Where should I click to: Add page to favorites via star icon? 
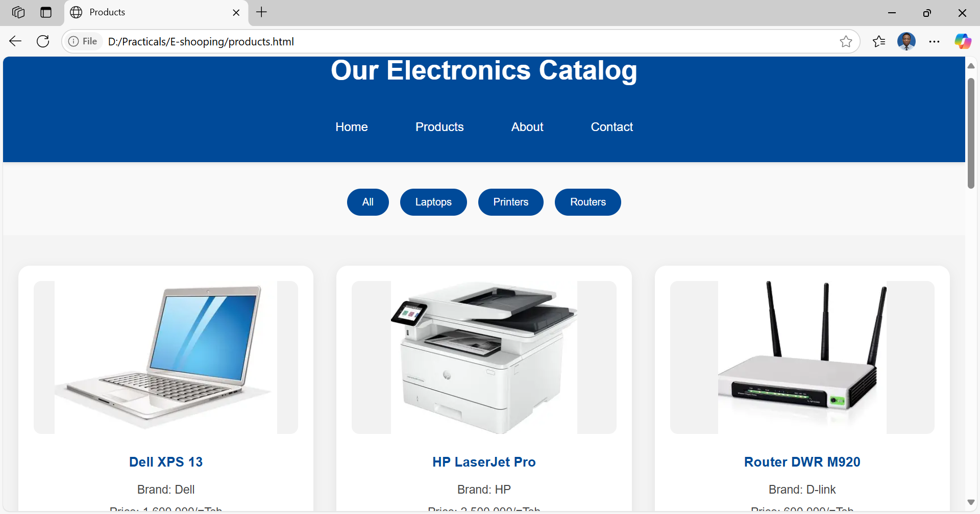pos(846,41)
